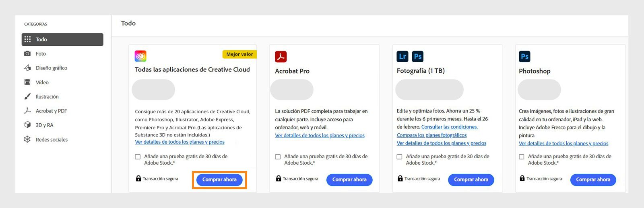This screenshot has height=208, width=644.
Task: Click Comprar ahora for Creative Cloud apps
Action: tap(219, 180)
